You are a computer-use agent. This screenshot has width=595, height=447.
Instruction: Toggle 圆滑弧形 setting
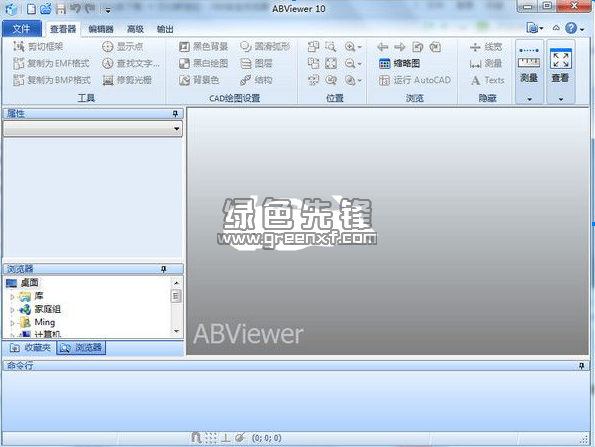click(265, 46)
